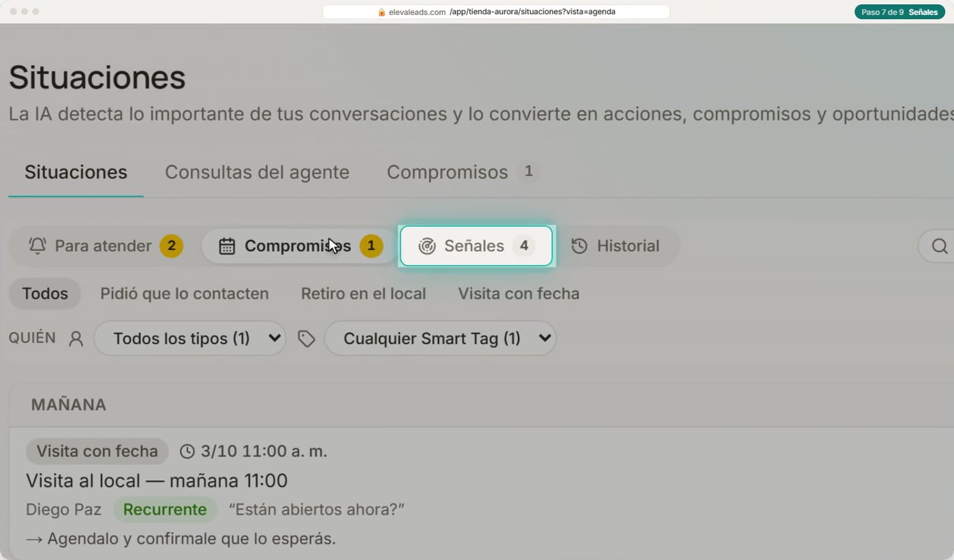The width and height of the screenshot is (954, 560).
Task: Click the clock-arrow Historial icon
Action: click(x=579, y=246)
